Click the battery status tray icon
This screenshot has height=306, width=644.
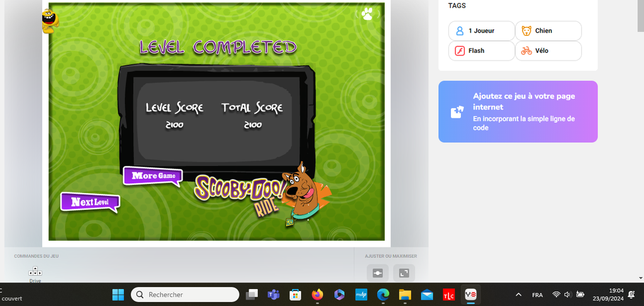pyautogui.click(x=580, y=295)
